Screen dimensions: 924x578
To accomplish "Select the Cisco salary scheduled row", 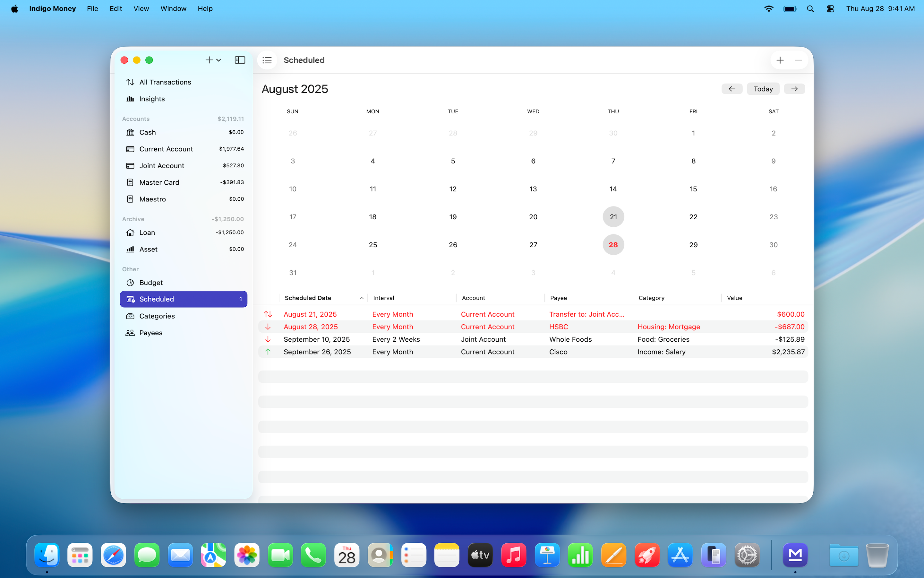I will point(533,352).
